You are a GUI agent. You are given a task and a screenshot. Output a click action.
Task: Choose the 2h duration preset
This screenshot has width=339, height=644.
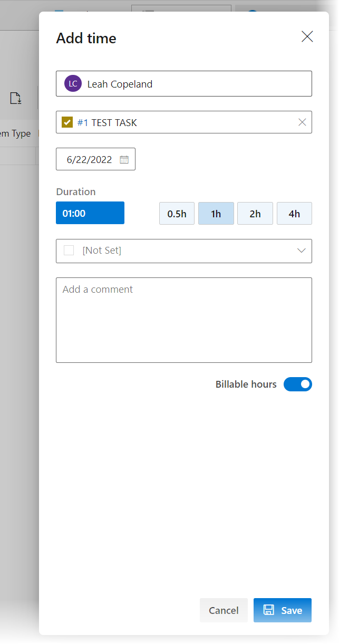[x=255, y=214]
